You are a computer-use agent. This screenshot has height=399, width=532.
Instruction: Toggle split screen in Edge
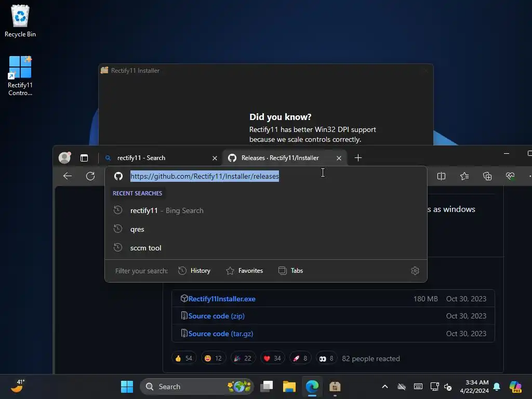tap(441, 176)
